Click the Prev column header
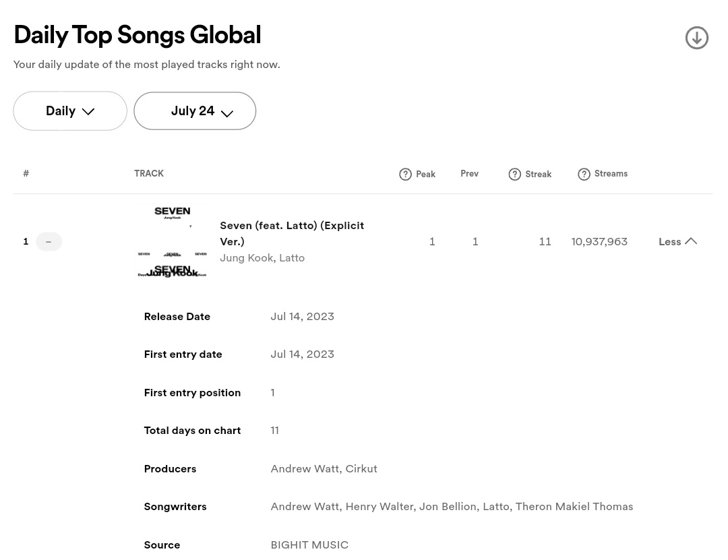This screenshot has height=560, width=728. [469, 174]
